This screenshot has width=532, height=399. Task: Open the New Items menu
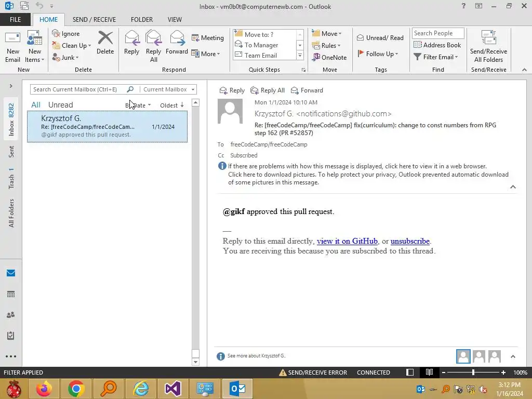click(x=35, y=47)
